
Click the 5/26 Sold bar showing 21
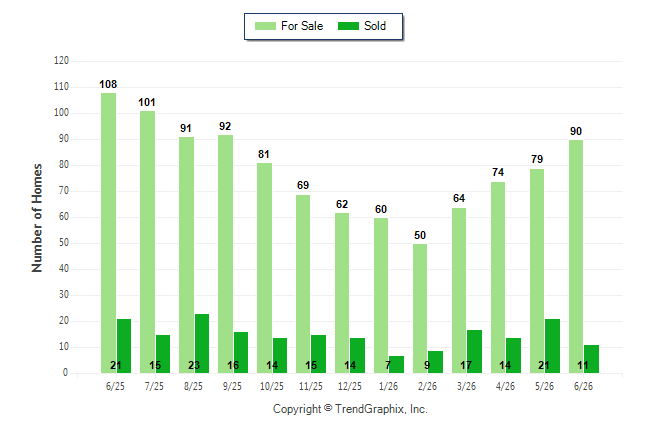click(552, 346)
